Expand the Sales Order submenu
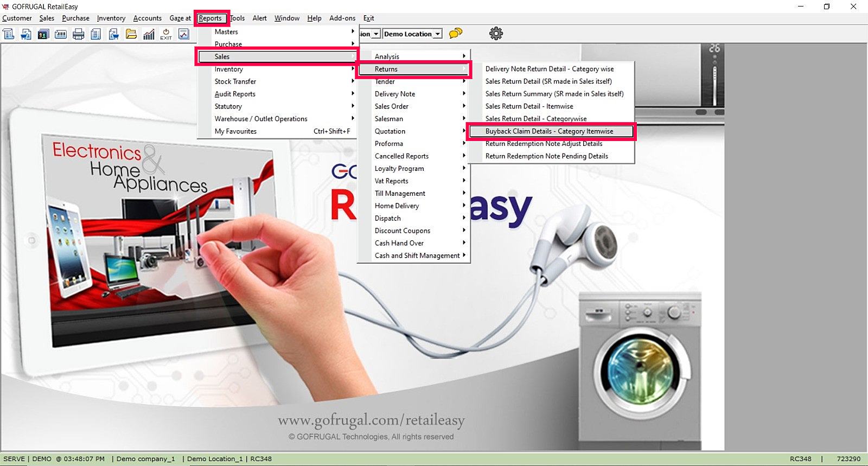The height and width of the screenshot is (466, 868). 414,106
